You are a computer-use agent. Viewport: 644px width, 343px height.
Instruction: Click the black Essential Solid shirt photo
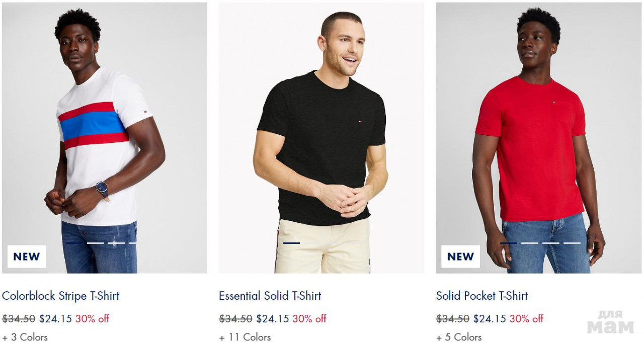click(x=321, y=138)
